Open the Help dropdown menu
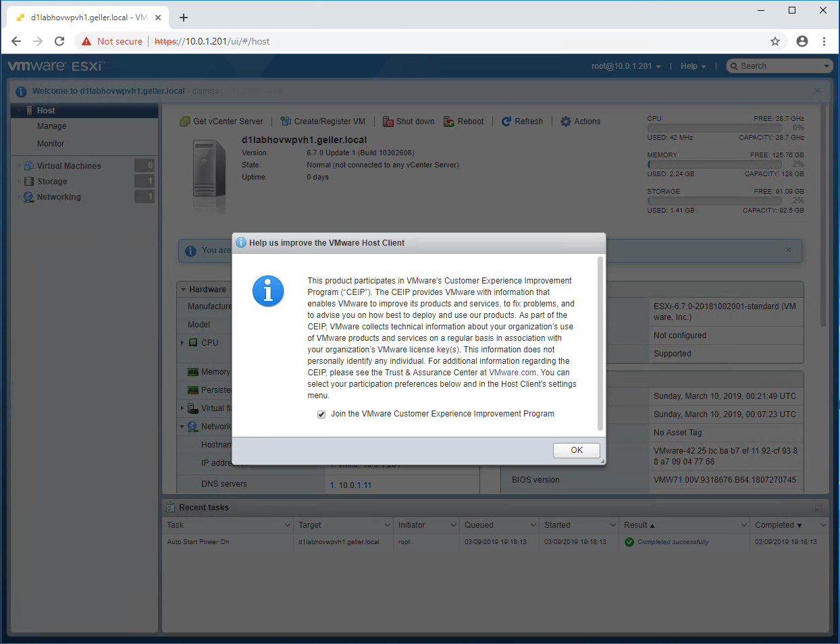840x644 pixels. click(693, 66)
